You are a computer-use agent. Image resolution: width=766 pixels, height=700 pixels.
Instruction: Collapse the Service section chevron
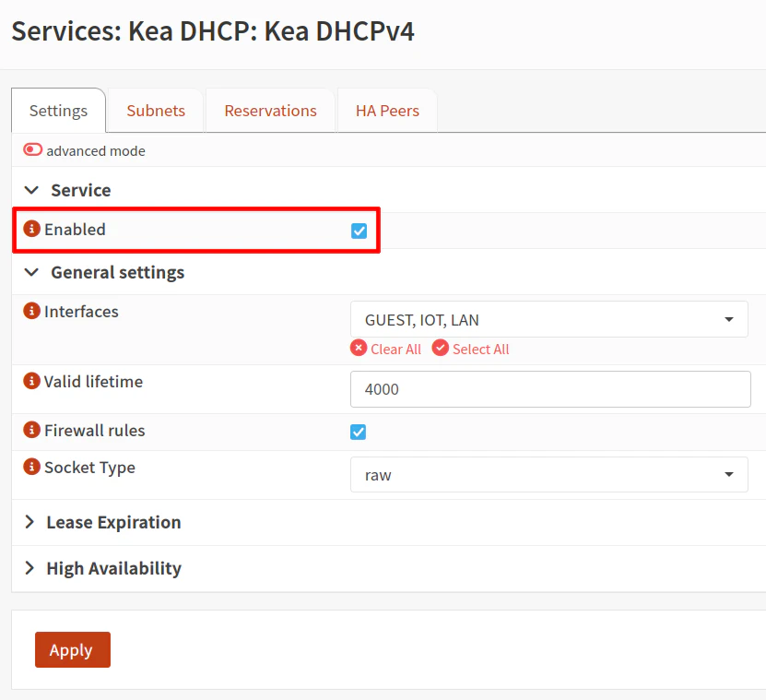coord(31,190)
